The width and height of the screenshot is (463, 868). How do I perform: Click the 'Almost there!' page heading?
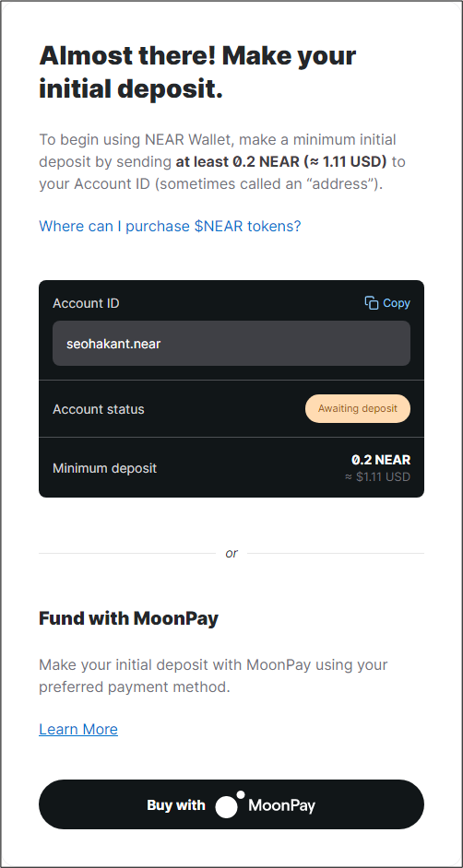coord(127,55)
